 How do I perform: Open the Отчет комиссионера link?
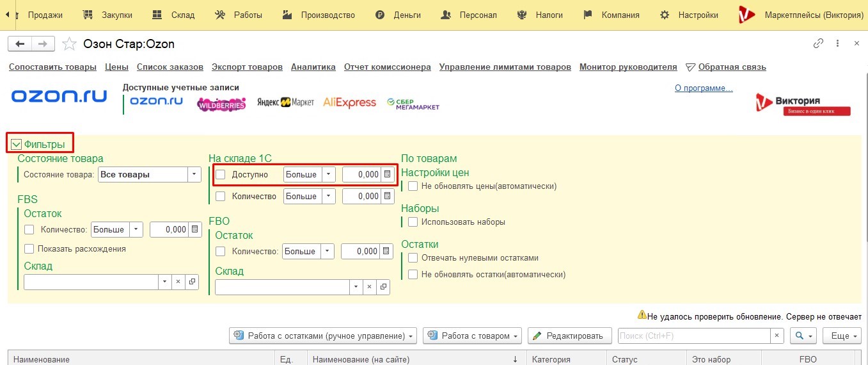pos(388,67)
